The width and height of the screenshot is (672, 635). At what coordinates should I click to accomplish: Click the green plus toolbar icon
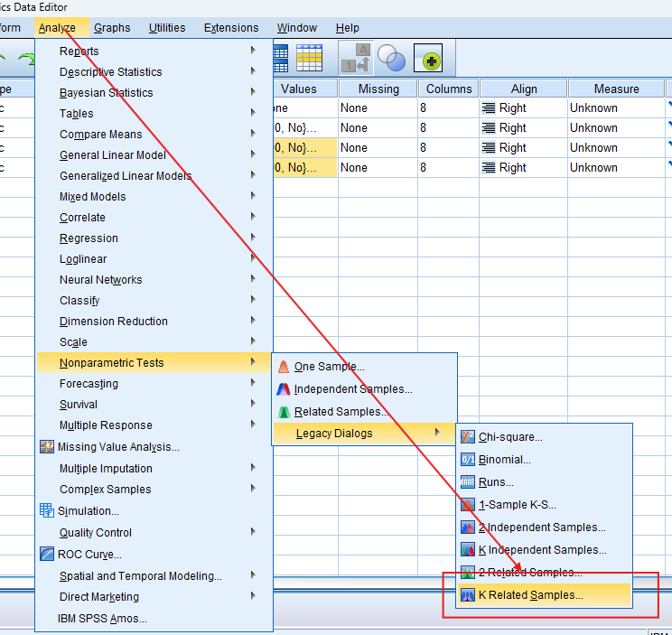click(x=427, y=59)
